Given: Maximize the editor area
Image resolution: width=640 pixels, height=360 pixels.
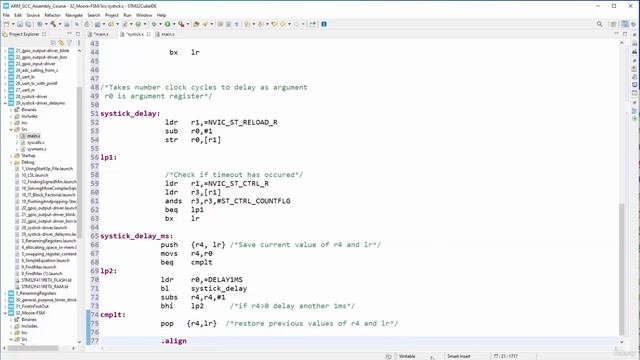Looking at the screenshot, I should click(x=624, y=34).
